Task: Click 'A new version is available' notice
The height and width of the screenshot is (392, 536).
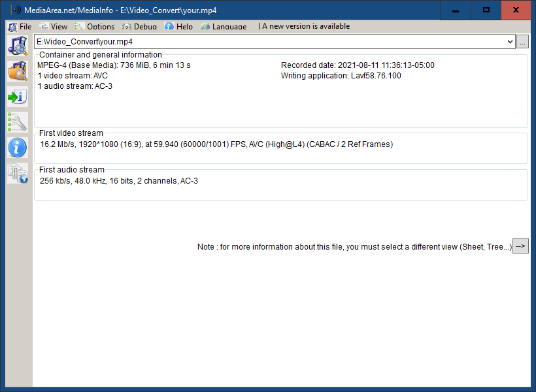Action: point(306,26)
